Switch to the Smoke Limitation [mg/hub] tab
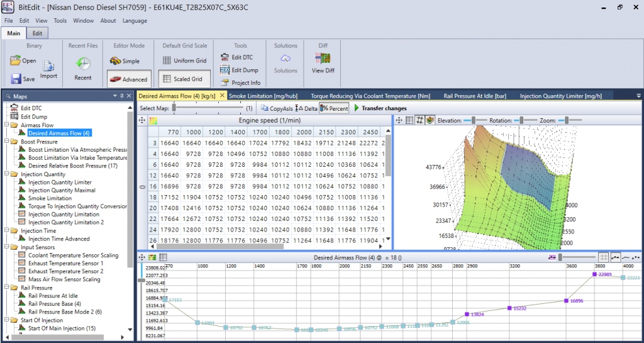Image resolution: width=644 pixels, height=343 pixels. 262,96
